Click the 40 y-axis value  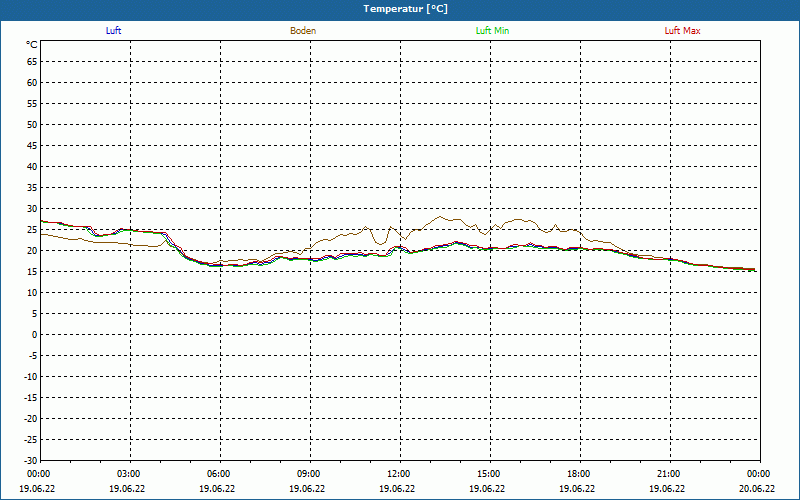[x=32, y=167]
